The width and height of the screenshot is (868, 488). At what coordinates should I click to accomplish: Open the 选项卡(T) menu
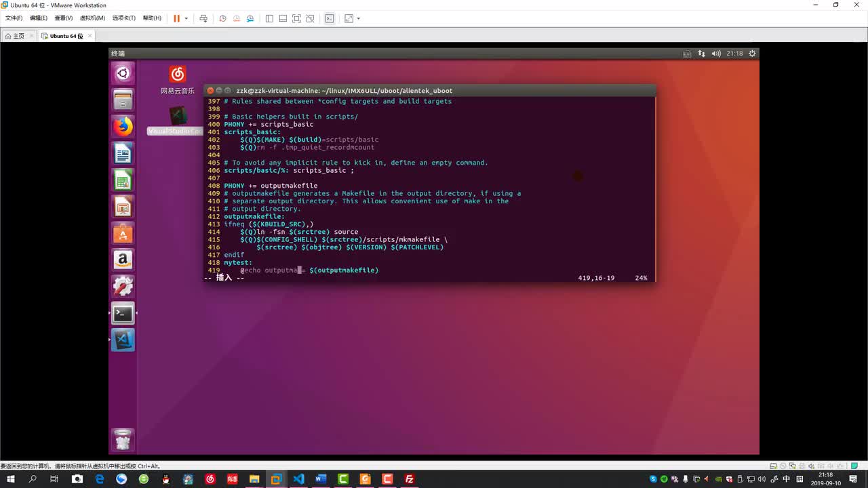[123, 18]
